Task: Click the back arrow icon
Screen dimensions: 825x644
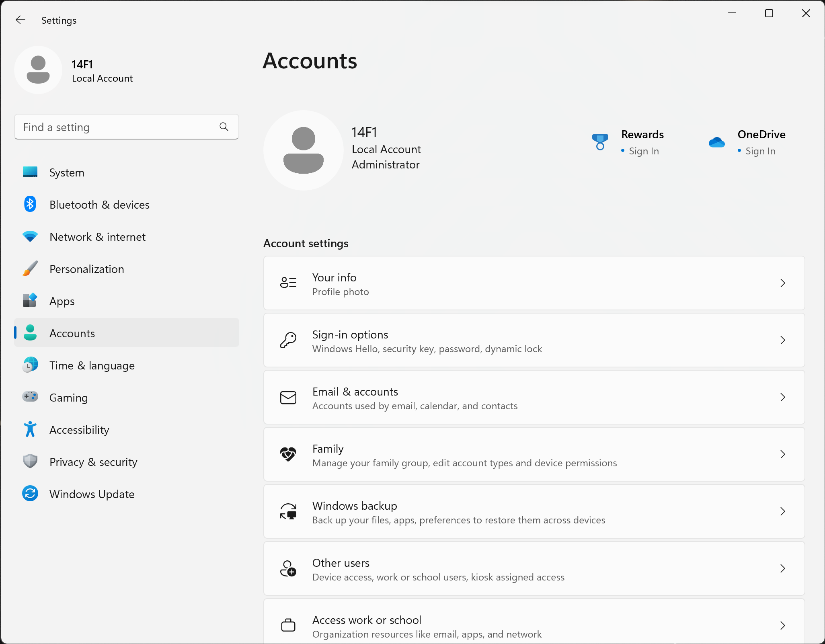Action: (20, 20)
